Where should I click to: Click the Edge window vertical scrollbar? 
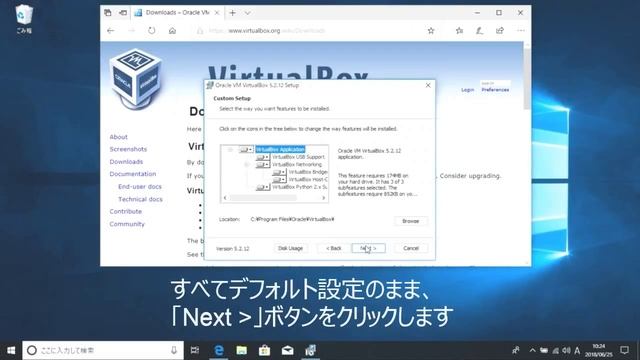coord(527,153)
